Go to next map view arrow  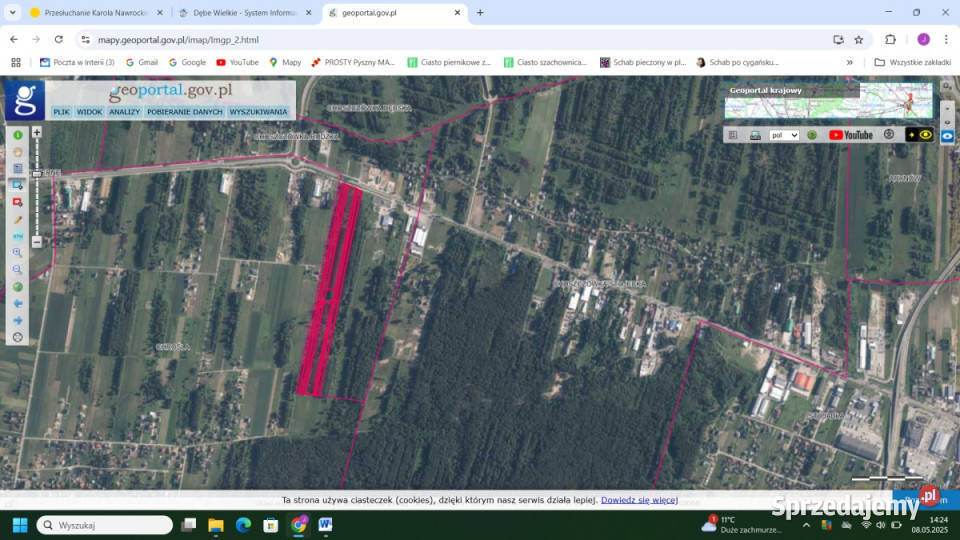[x=17, y=320]
